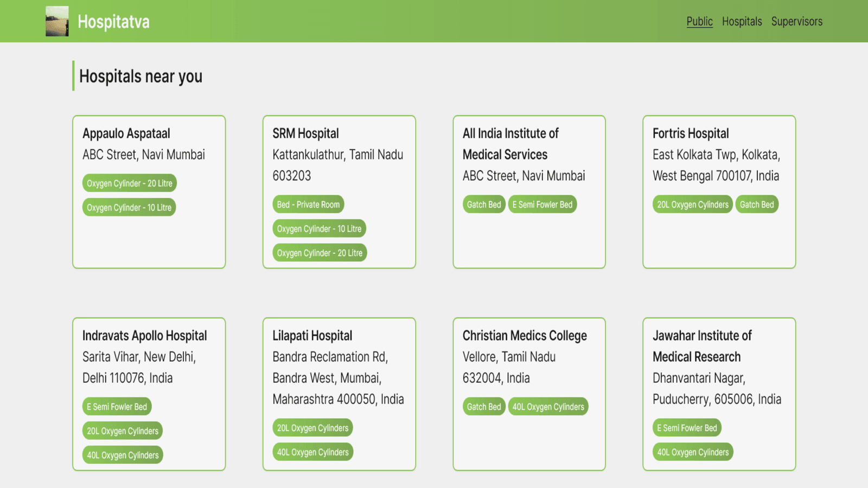The height and width of the screenshot is (488, 868).
Task: Open the Supervisors navigation link
Action: (796, 22)
